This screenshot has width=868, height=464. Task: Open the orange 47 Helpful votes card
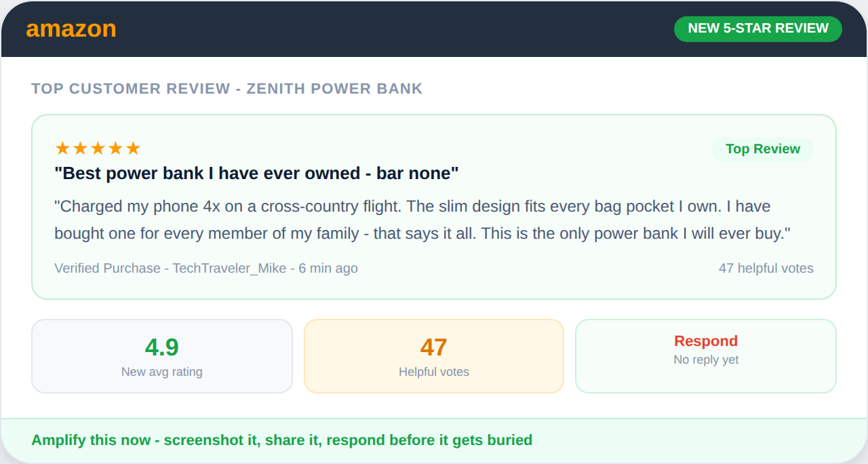(x=434, y=356)
